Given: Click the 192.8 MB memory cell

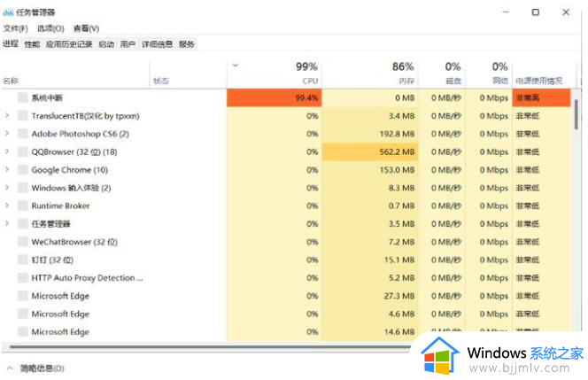Looking at the screenshot, I should coord(370,134).
